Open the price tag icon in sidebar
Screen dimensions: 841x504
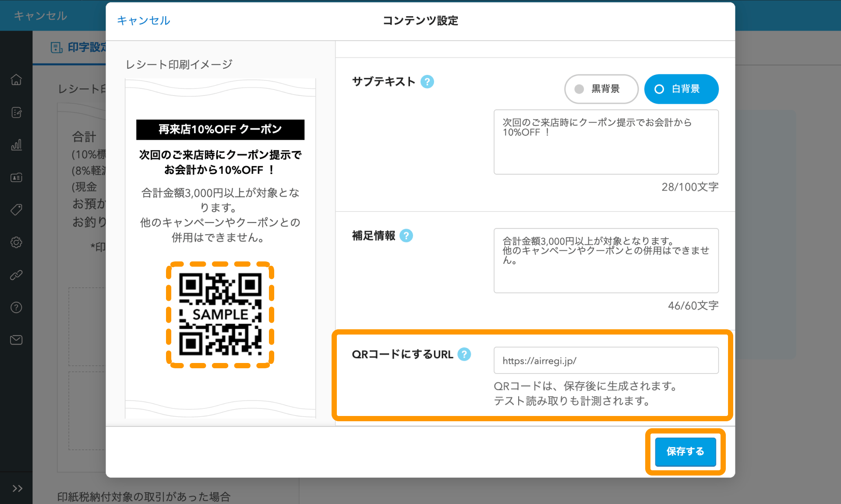point(16,210)
